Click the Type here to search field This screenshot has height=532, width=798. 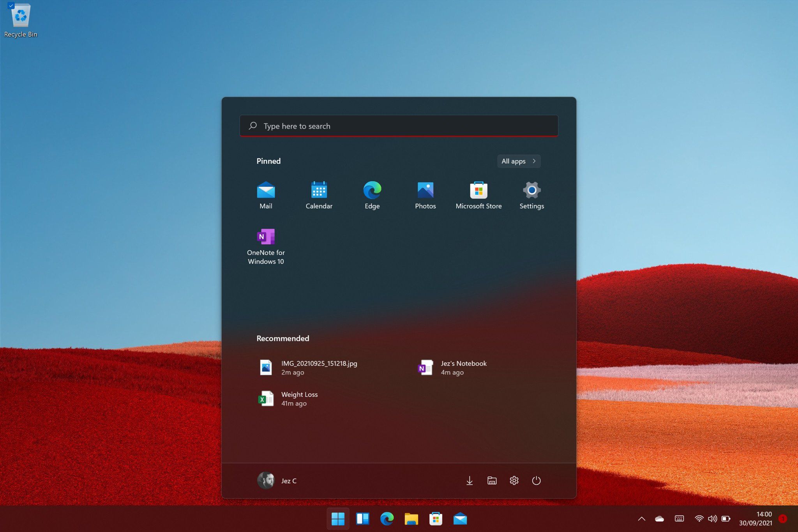click(x=398, y=126)
